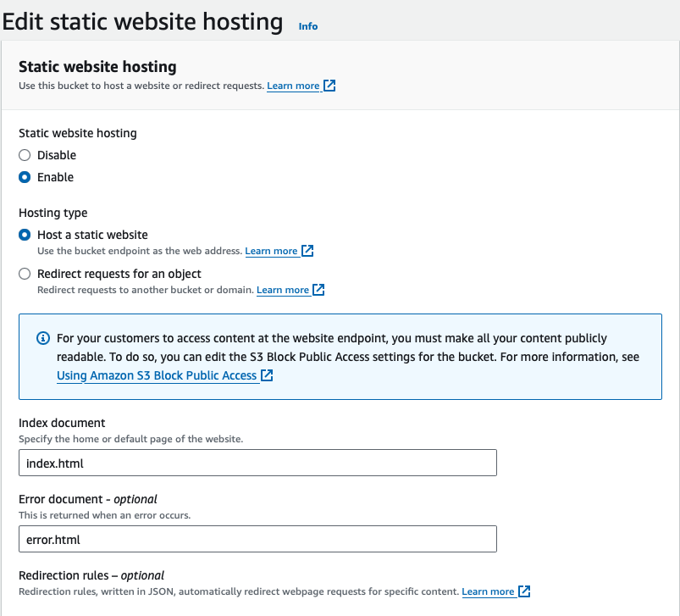This screenshot has height=616, width=680.
Task: Open Using Amazon S3 Block Public Access link
Action: [x=157, y=375]
